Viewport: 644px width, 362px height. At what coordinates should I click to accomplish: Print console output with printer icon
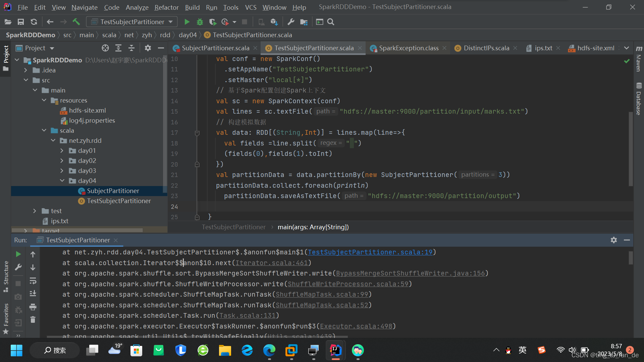(x=33, y=307)
